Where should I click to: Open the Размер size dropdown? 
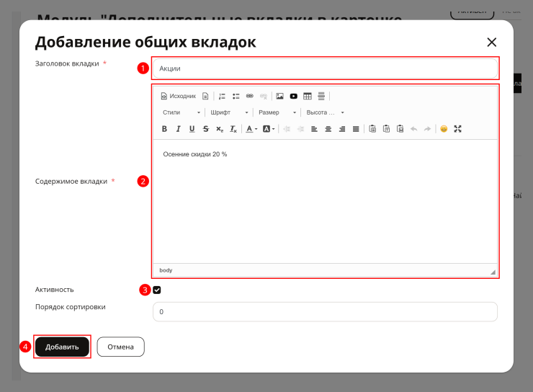click(x=277, y=112)
